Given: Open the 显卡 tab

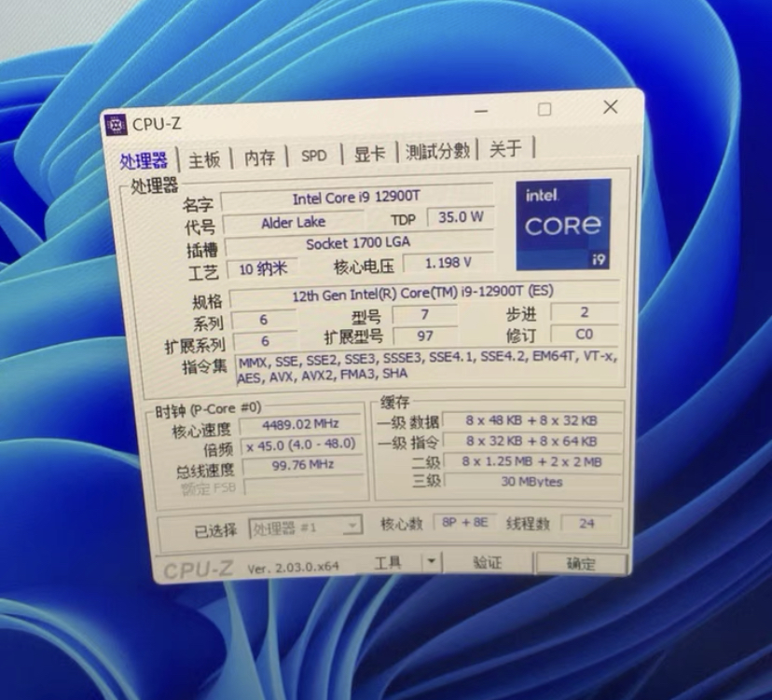Looking at the screenshot, I should coord(369,154).
